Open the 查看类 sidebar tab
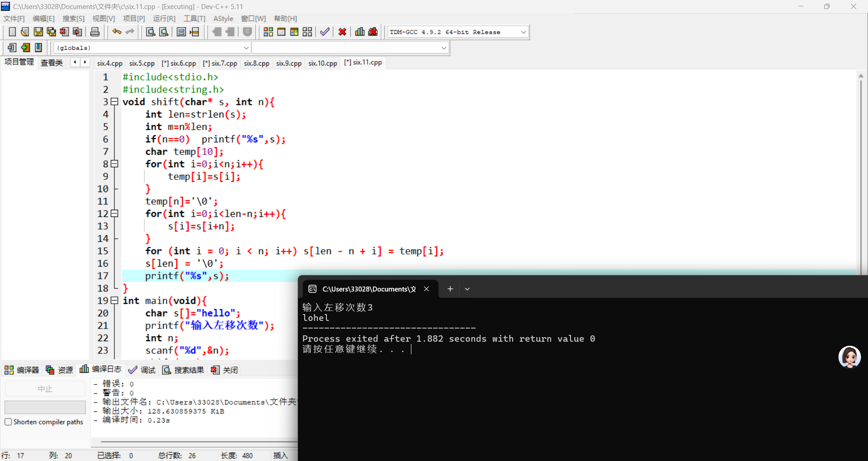 pos(52,62)
